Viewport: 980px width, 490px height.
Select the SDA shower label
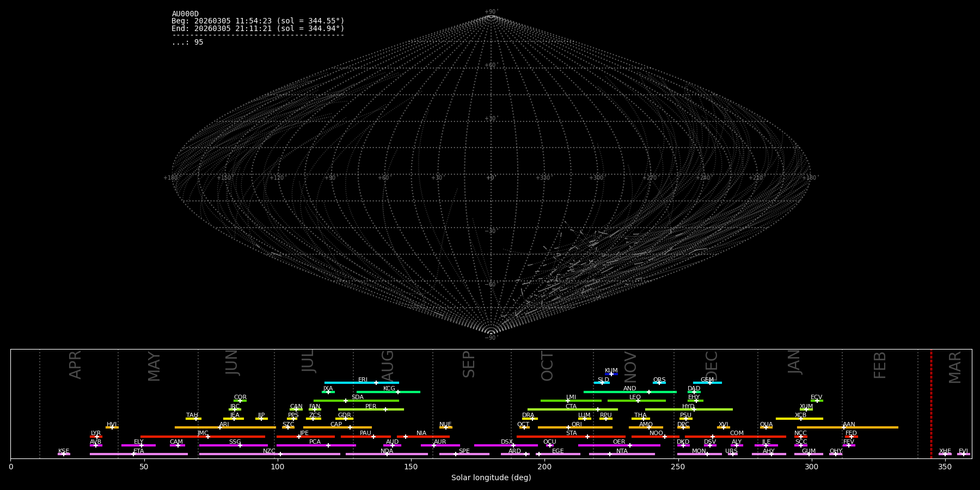358,397
